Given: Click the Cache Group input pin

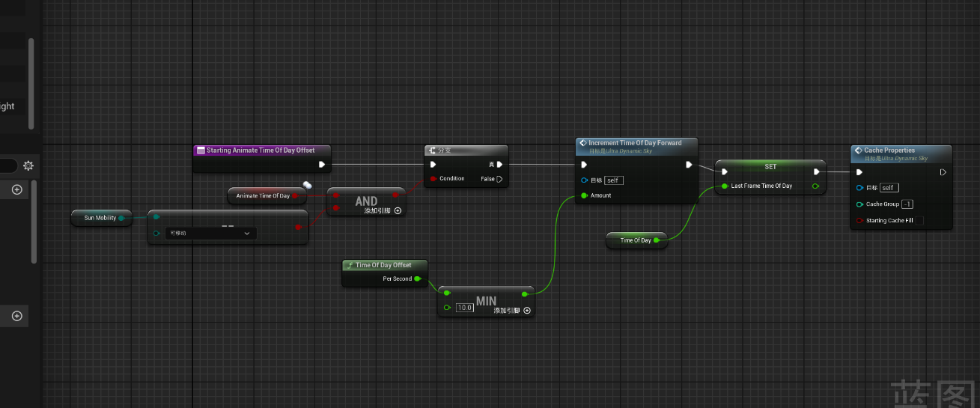Looking at the screenshot, I should 859,204.
